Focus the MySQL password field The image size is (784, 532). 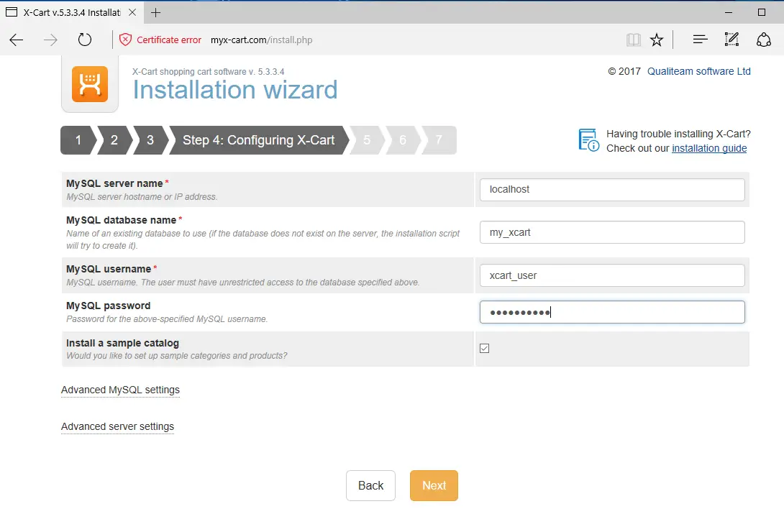click(612, 312)
